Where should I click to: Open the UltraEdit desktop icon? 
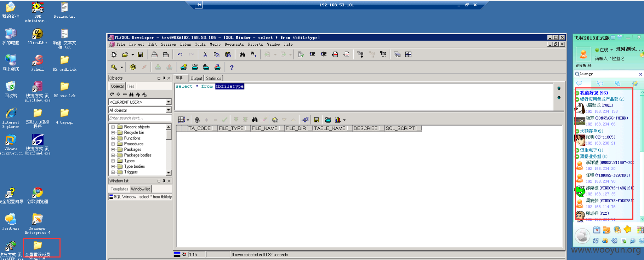point(38,36)
